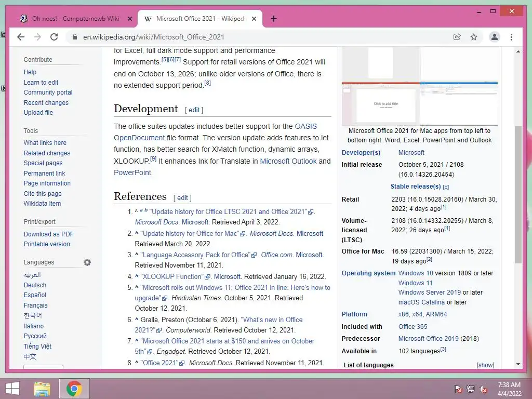This screenshot has height=399, width=532.
Task: Show the List of languages in infobox
Action: [485, 365]
